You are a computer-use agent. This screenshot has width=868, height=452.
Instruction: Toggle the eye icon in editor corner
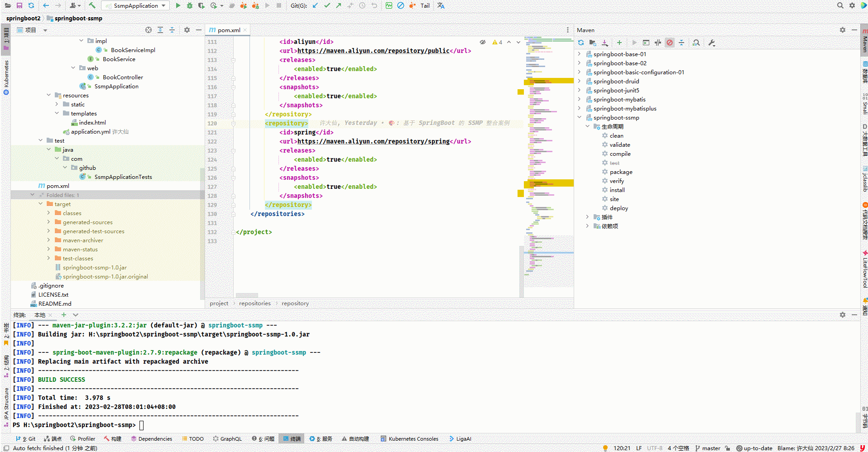483,42
